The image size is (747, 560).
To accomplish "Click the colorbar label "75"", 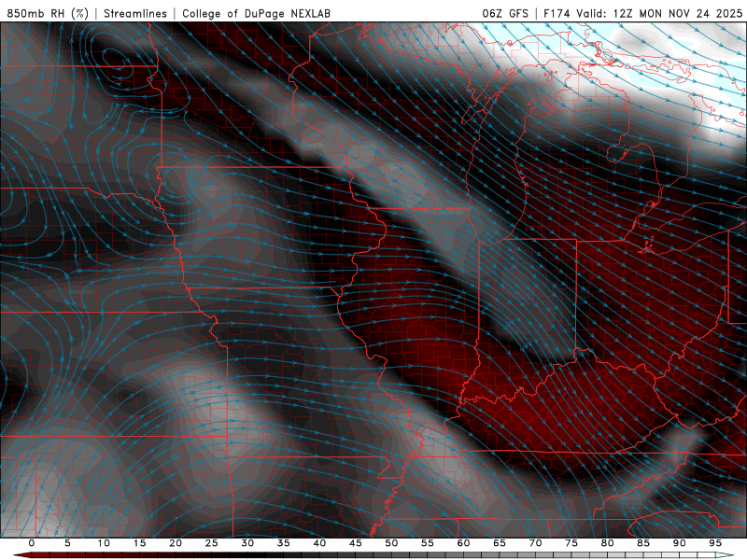I will point(571,543).
